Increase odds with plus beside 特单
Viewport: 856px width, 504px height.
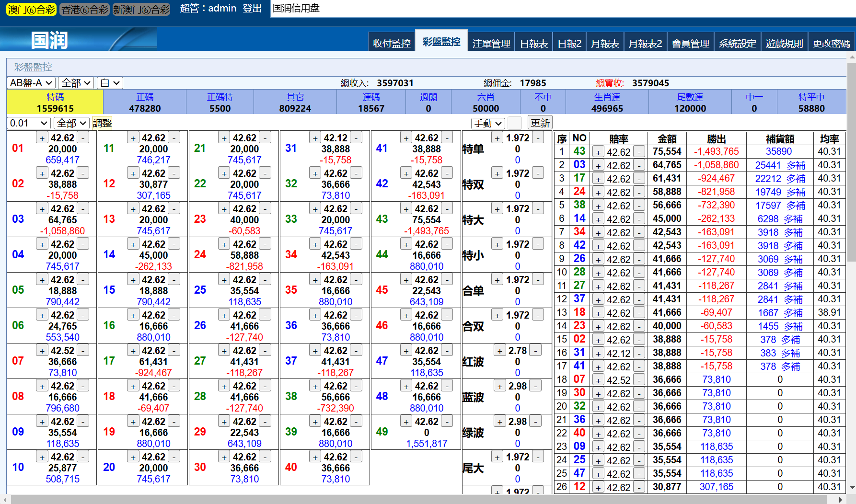(497, 138)
